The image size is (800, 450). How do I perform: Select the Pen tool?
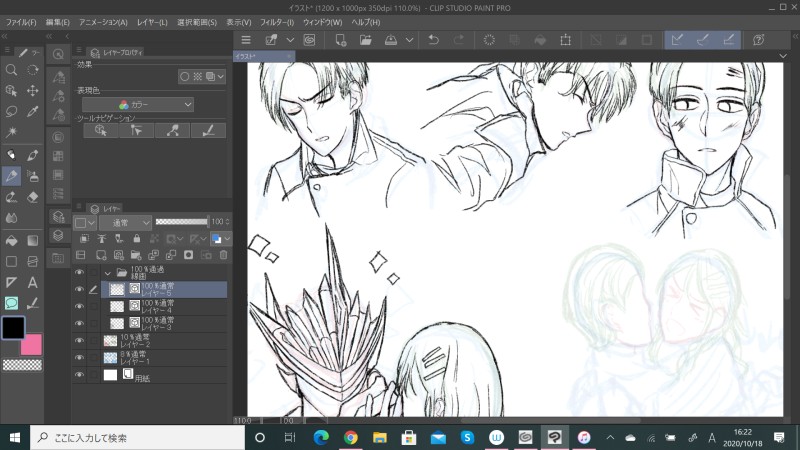(x=33, y=155)
